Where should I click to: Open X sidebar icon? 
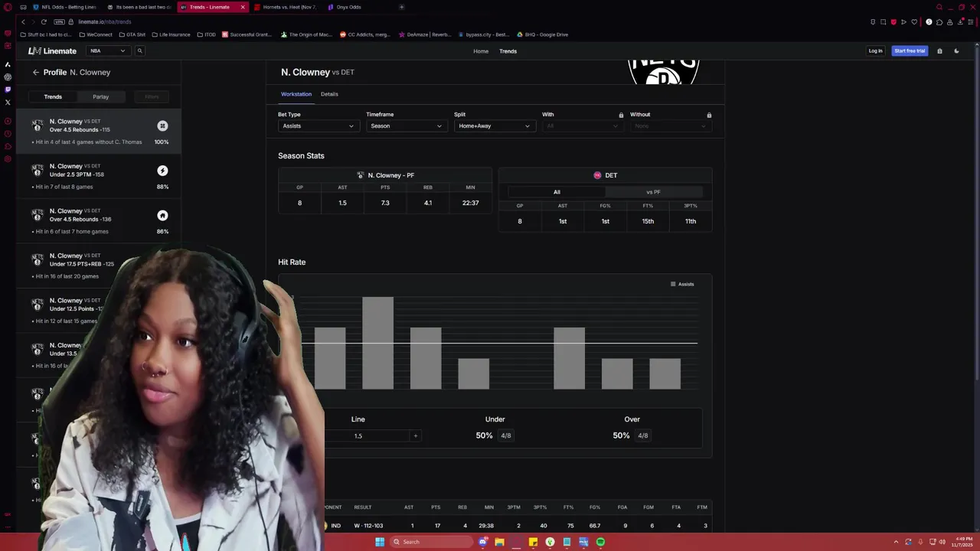[x=8, y=102]
